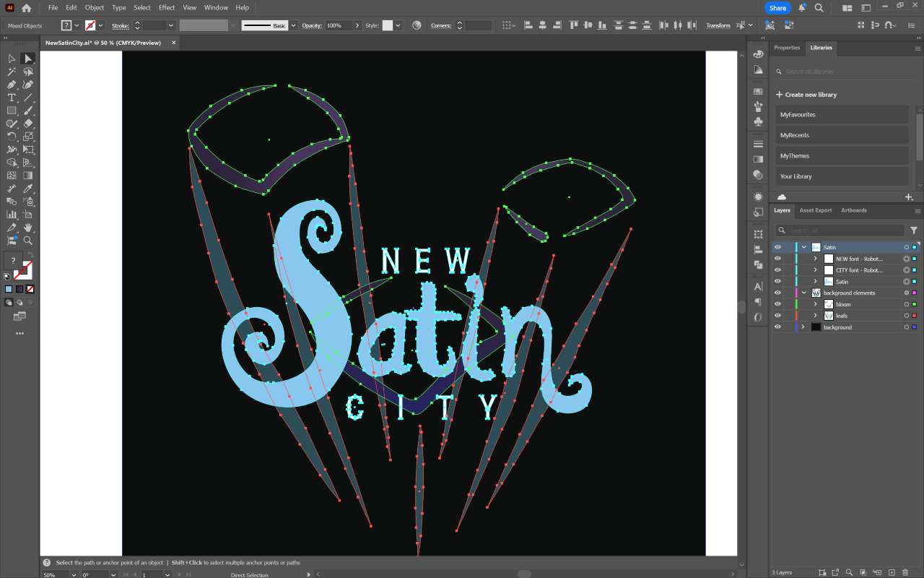Image resolution: width=924 pixels, height=578 pixels.
Task: Expand the background layer
Action: (803, 327)
